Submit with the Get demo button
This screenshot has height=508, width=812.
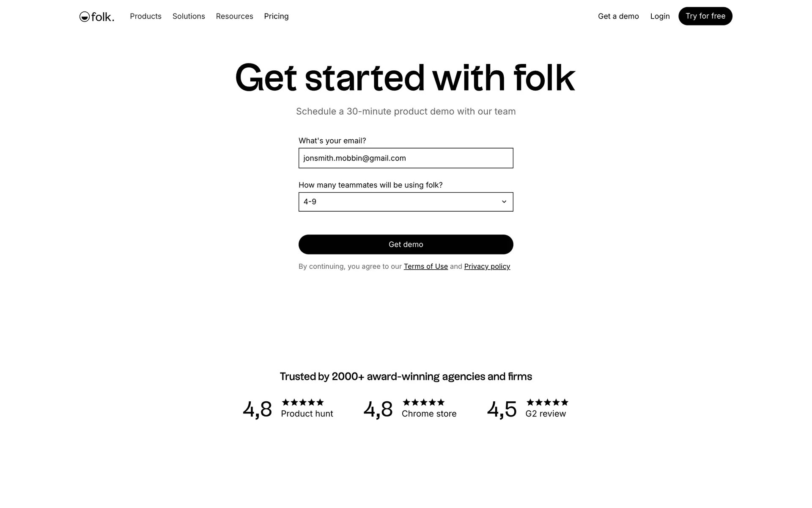[x=406, y=244]
